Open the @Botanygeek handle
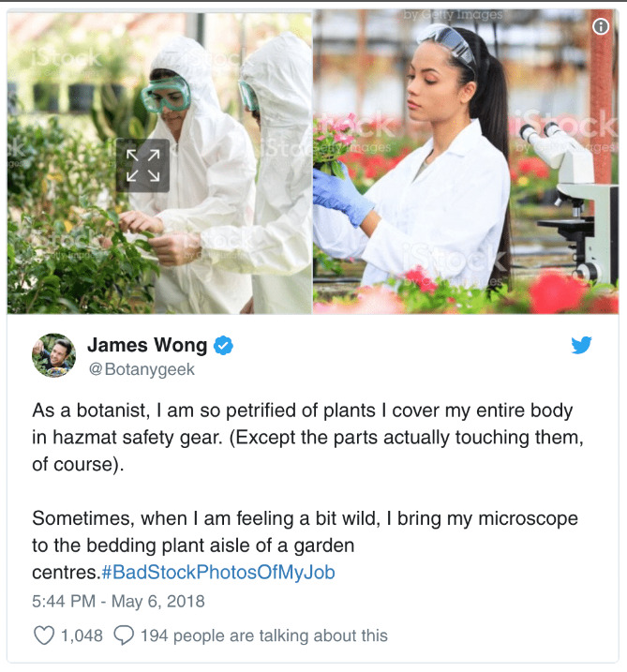The width and height of the screenshot is (627, 672). [x=142, y=369]
